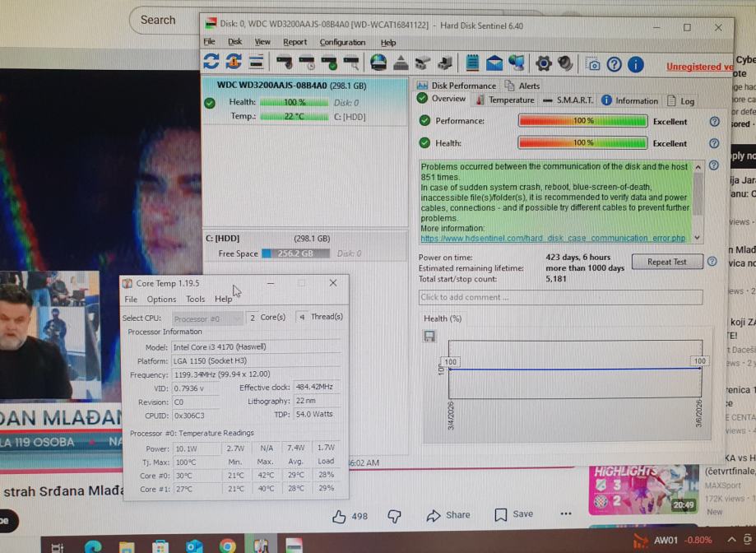The width and height of the screenshot is (756, 553).
Task: Click the blue Refresh arrows toolbar icon
Action: click(x=211, y=62)
